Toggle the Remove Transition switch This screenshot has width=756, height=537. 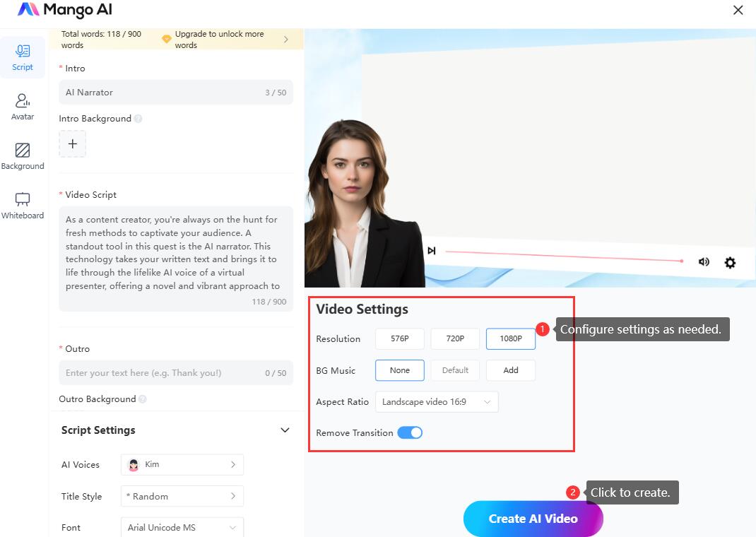click(410, 432)
